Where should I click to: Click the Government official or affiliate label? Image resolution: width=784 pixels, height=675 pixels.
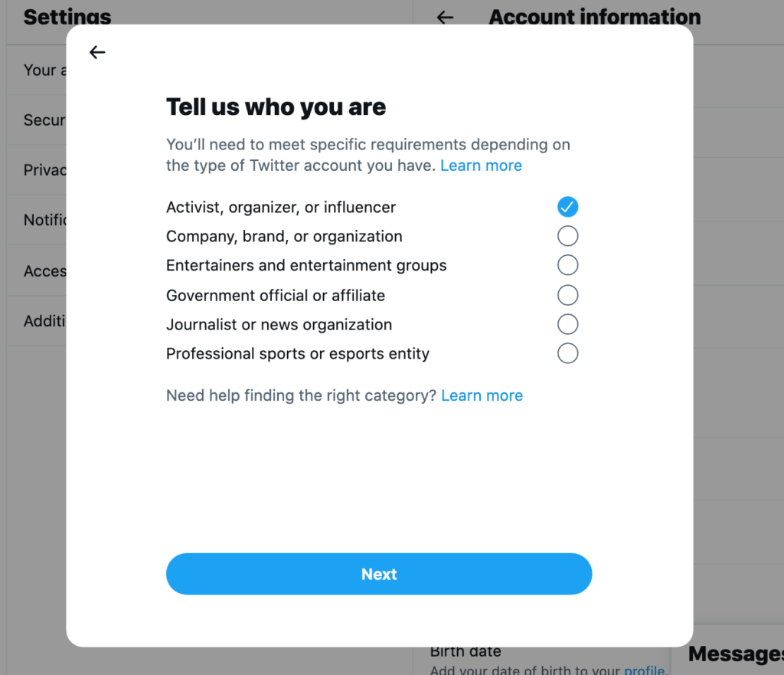pyautogui.click(x=276, y=295)
